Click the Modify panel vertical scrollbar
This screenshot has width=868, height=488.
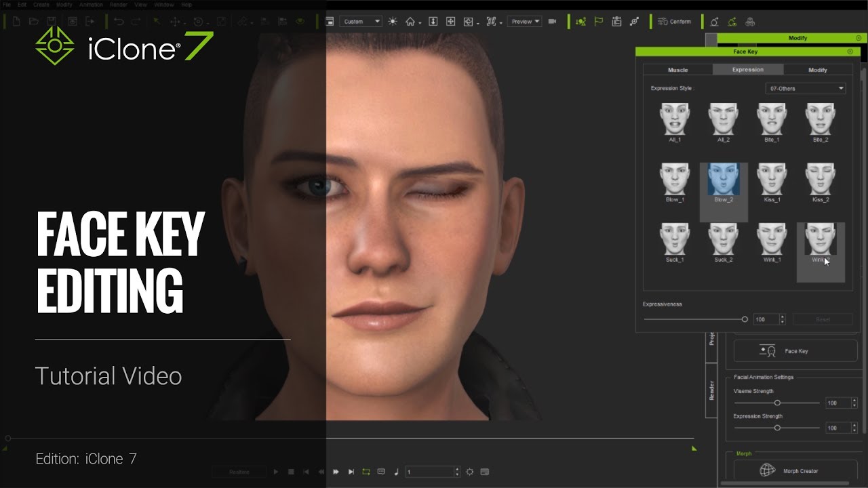(x=864, y=251)
